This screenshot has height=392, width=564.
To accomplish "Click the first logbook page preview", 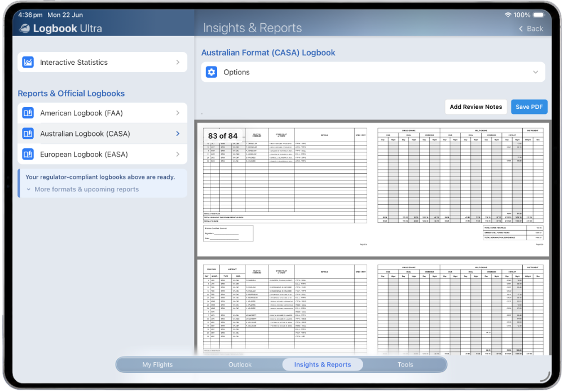I will pyautogui.click(x=373, y=190).
